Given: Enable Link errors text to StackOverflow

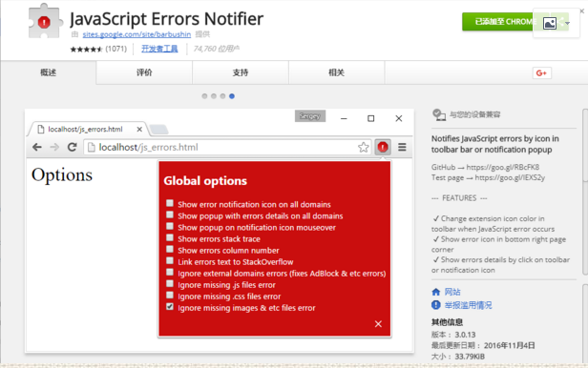Looking at the screenshot, I should pyautogui.click(x=170, y=260).
